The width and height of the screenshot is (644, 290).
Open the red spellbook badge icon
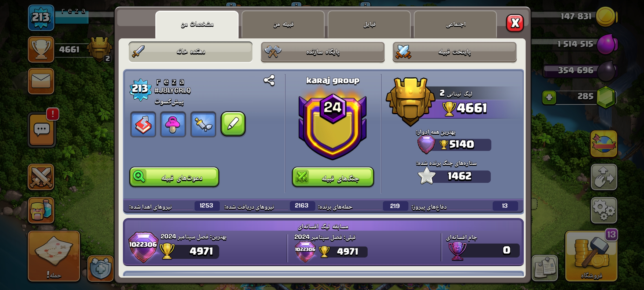click(143, 124)
